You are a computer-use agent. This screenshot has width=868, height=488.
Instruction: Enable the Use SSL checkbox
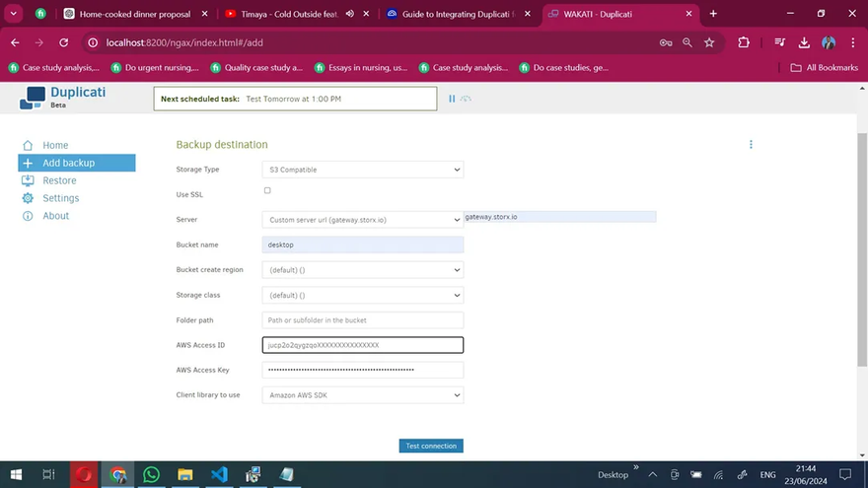pyautogui.click(x=267, y=190)
